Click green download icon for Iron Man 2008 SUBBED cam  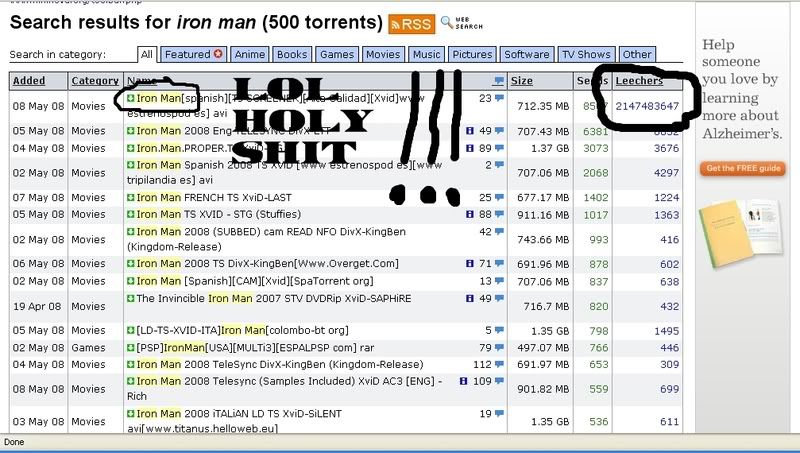pyautogui.click(x=131, y=232)
